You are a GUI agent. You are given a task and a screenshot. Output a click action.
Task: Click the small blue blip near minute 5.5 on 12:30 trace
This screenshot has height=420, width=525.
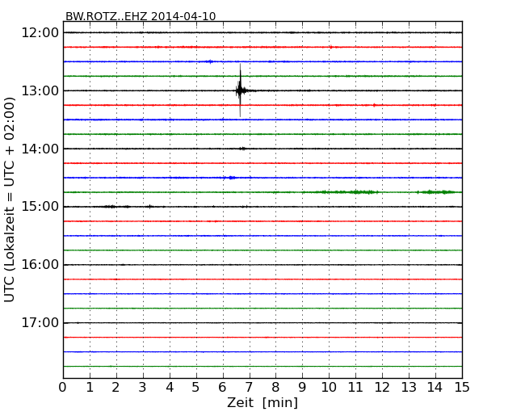coord(210,61)
